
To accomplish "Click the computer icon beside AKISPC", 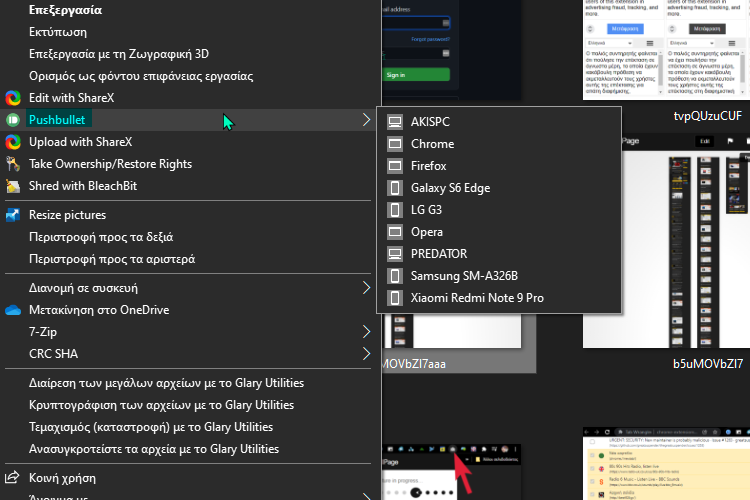I will [x=395, y=122].
